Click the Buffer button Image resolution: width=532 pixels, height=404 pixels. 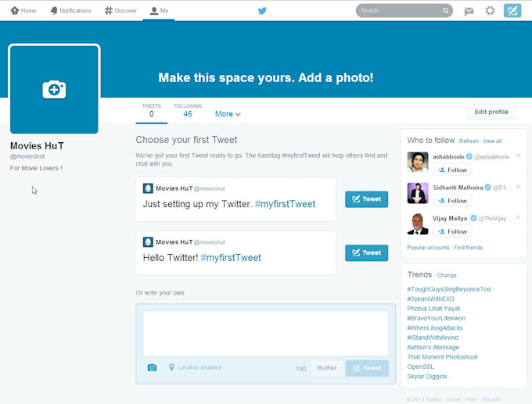click(x=327, y=368)
